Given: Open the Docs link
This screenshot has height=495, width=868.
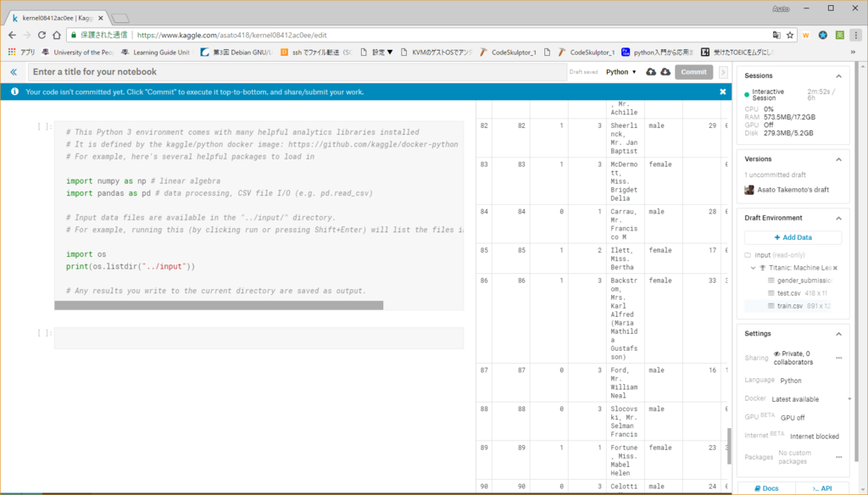Looking at the screenshot, I should (766, 488).
